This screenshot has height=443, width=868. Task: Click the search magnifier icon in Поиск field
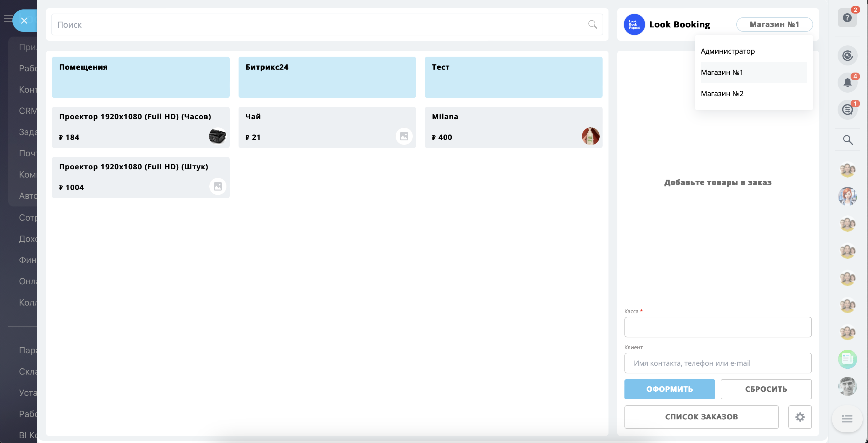click(592, 24)
